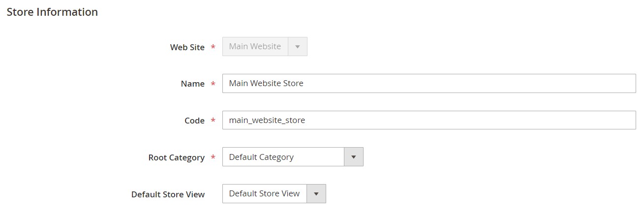Click the 'Default Store View' field label
This screenshot has height=218, width=644.
168,194
